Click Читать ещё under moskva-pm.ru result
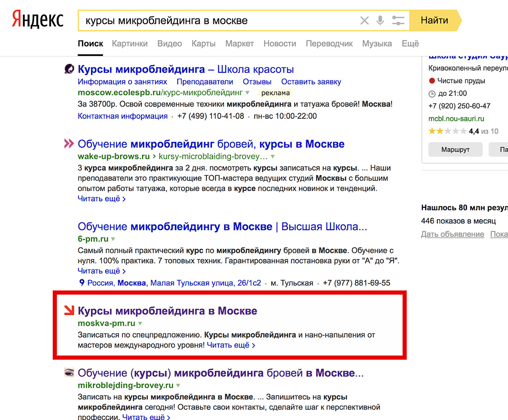The image size is (508, 420). [x=230, y=345]
